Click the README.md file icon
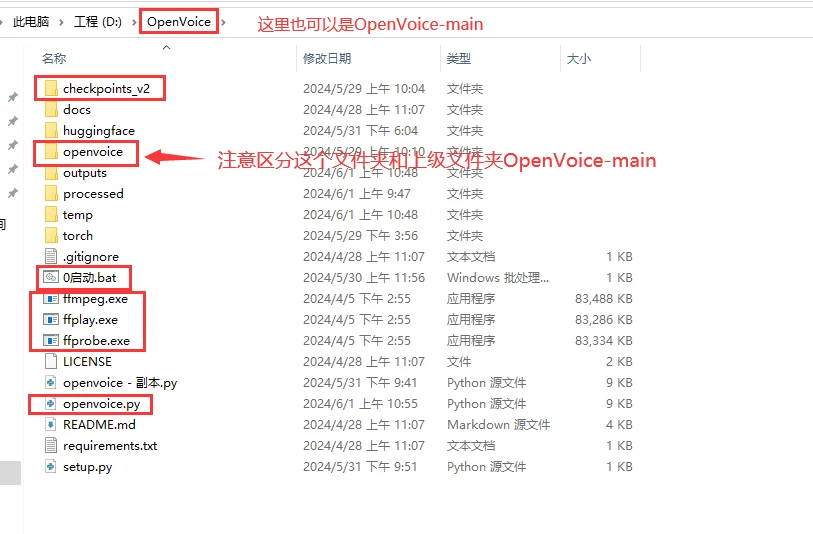This screenshot has width=813, height=534. click(51, 425)
